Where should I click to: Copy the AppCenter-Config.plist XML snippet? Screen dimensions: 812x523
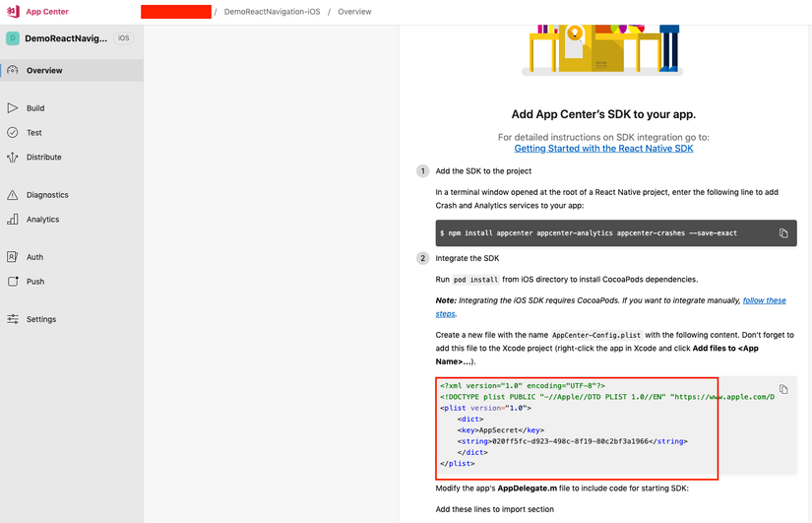coord(783,389)
